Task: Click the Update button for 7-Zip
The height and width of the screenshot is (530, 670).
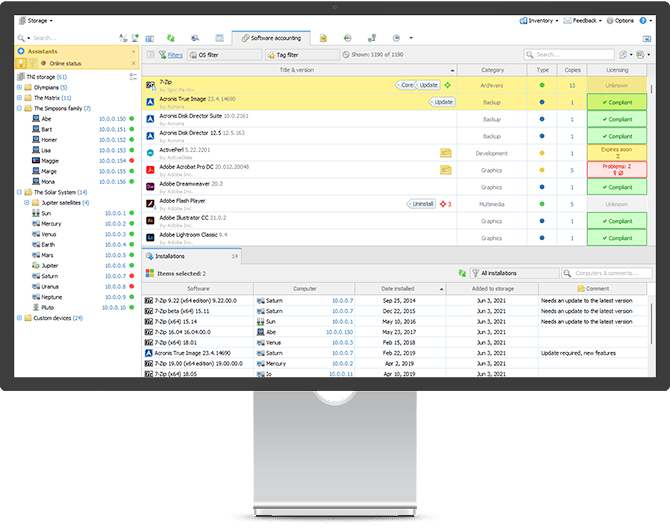Action: [428, 85]
